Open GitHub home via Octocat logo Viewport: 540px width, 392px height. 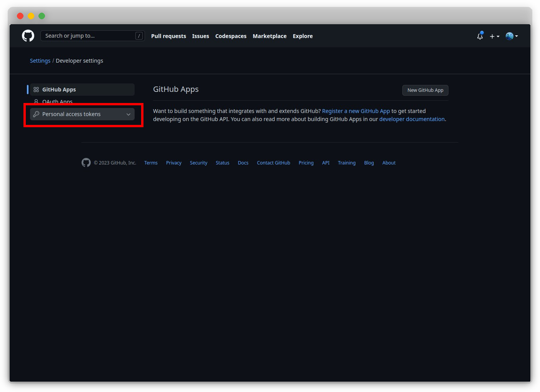coord(28,36)
